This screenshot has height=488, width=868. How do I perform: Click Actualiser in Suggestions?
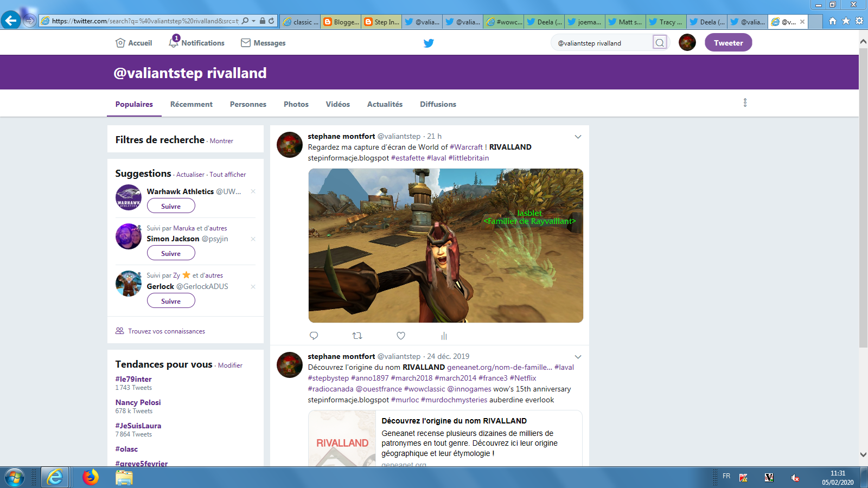click(x=190, y=175)
